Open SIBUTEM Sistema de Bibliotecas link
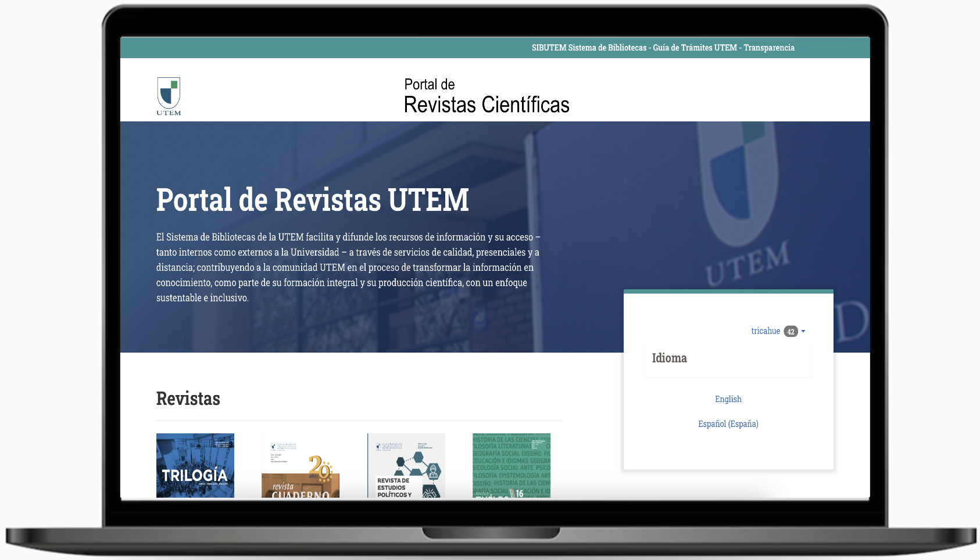This screenshot has height=560, width=980. (x=588, y=48)
